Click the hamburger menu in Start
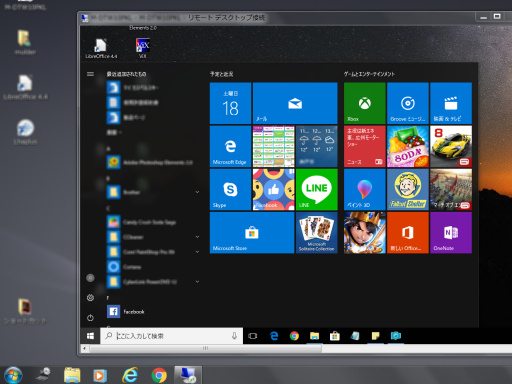This screenshot has height=384, width=512. pos(90,74)
